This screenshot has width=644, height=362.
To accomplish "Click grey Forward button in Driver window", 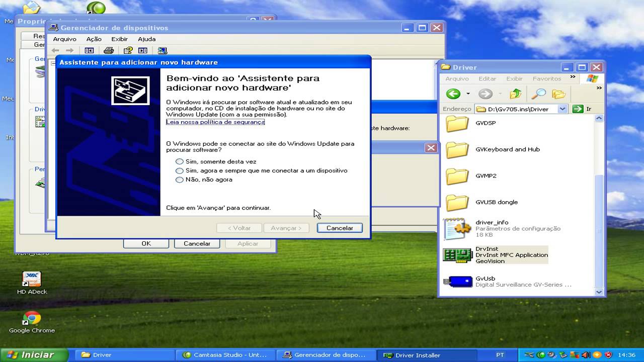I will click(486, 94).
